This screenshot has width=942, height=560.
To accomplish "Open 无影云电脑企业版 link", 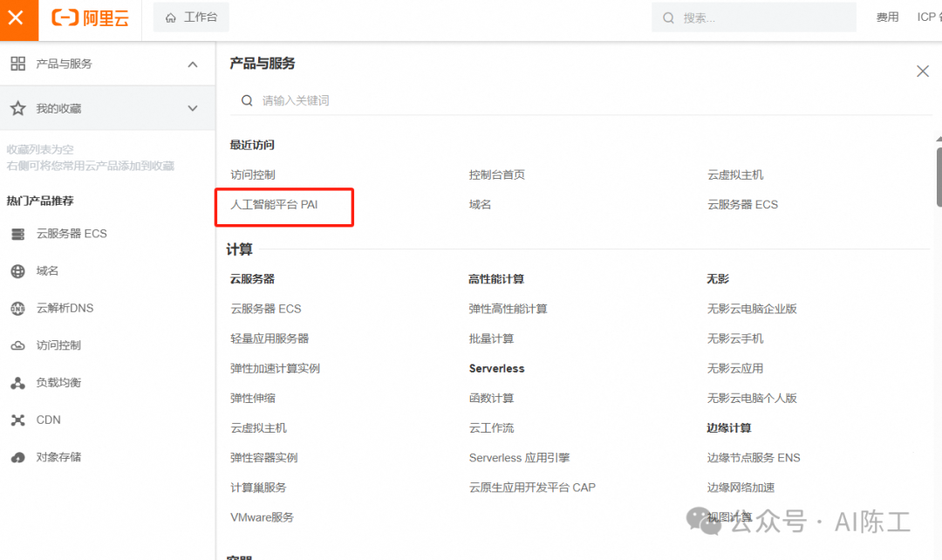I will tap(752, 309).
